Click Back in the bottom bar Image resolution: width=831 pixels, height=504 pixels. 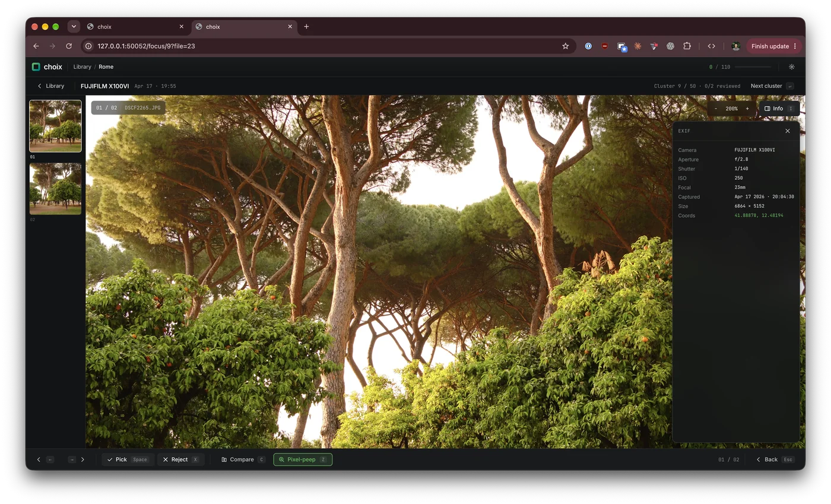775,459
